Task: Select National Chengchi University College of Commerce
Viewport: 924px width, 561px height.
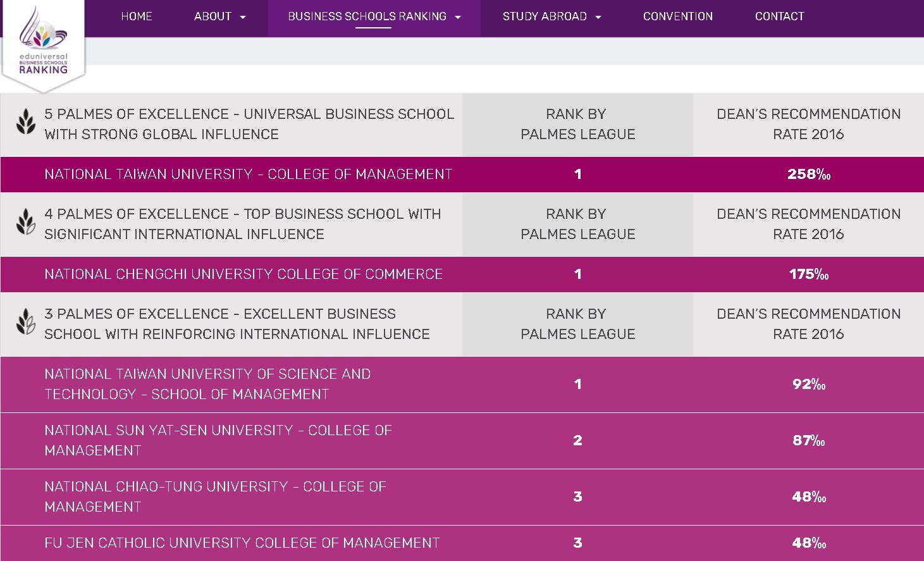Action: (243, 274)
